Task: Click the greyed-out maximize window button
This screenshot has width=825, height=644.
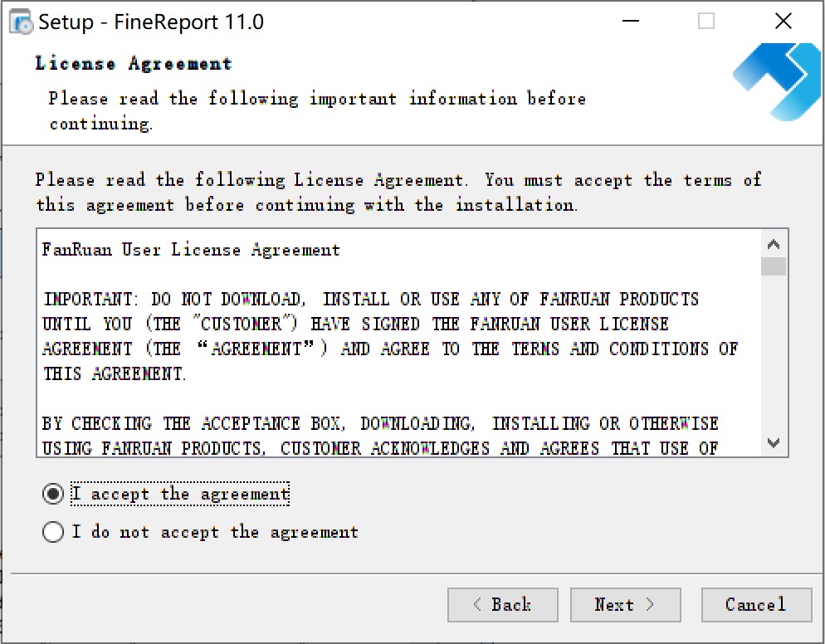Action: [x=706, y=22]
